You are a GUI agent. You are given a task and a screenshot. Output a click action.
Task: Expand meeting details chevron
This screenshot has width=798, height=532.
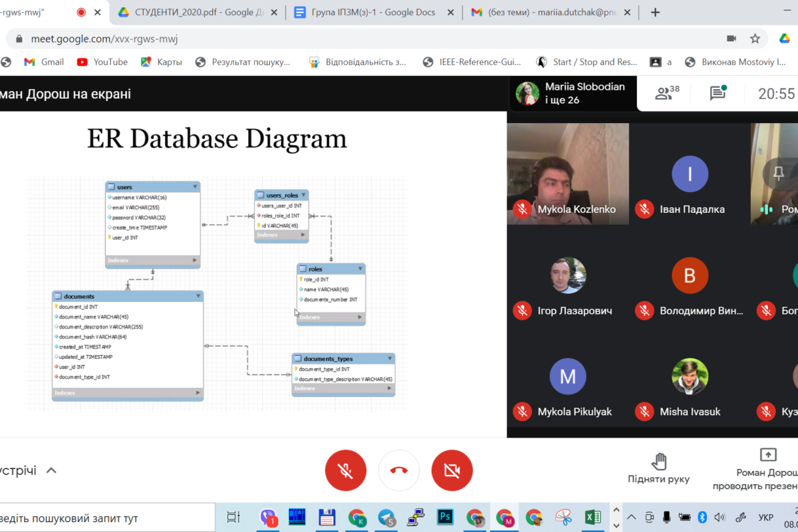point(51,470)
